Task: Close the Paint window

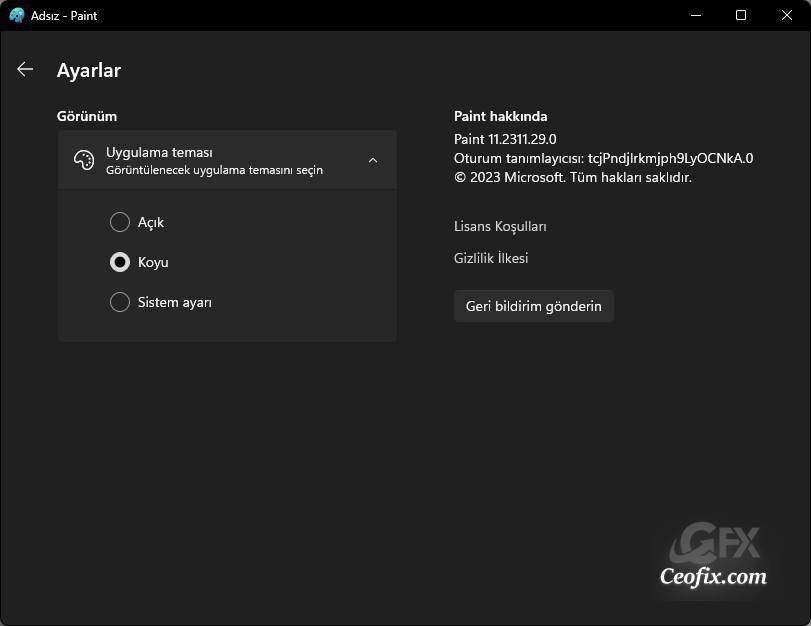Action: [x=787, y=16]
